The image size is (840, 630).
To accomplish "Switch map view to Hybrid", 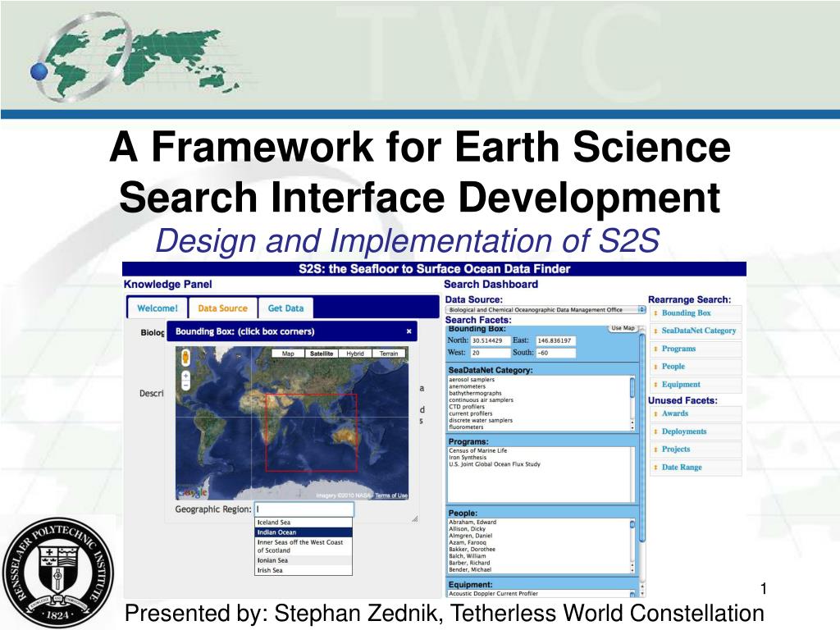I will point(354,354).
